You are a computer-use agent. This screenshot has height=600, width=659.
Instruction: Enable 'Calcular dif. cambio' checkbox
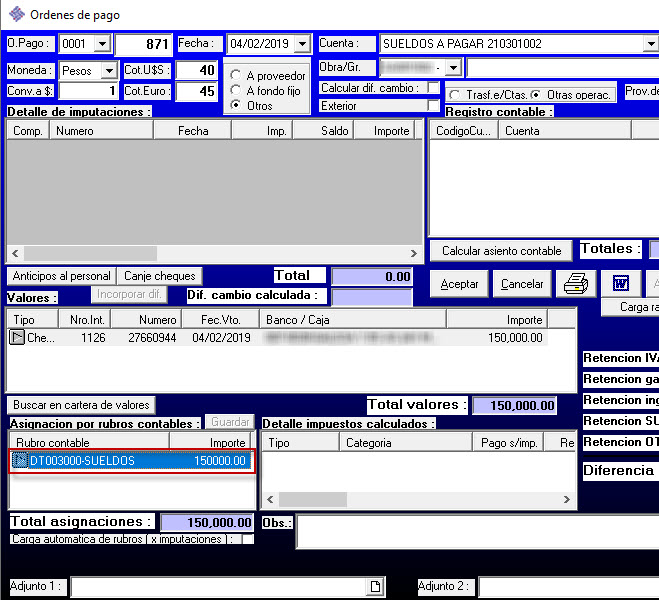coord(433,88)
